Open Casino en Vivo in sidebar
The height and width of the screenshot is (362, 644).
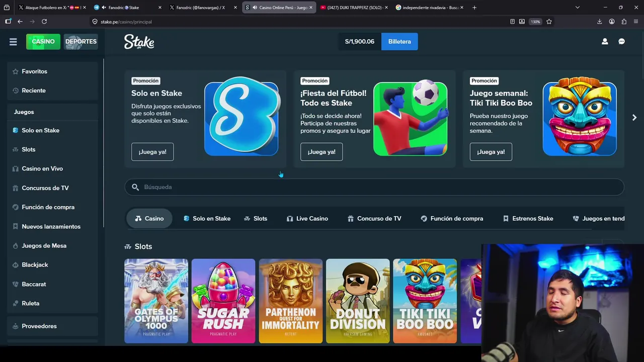[52, 168]
